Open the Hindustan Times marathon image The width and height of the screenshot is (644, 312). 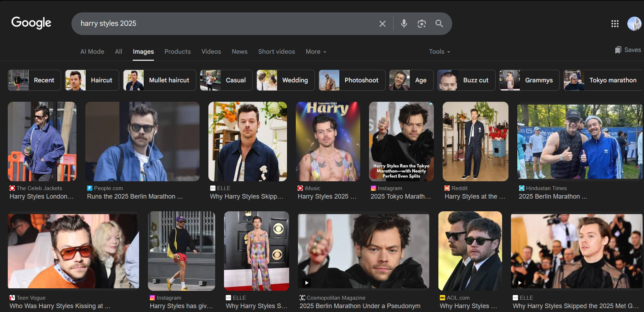coord(579,141)
